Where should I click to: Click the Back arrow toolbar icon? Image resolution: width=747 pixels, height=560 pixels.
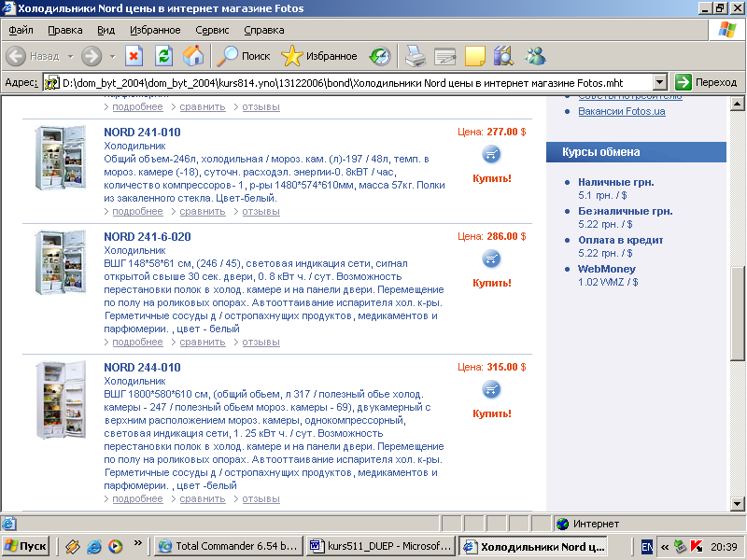coord(16,56)
